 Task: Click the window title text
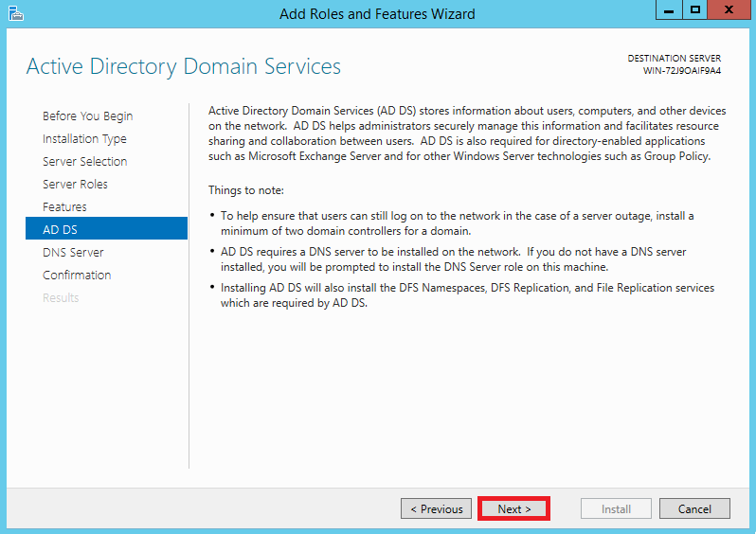click(377, 13)
